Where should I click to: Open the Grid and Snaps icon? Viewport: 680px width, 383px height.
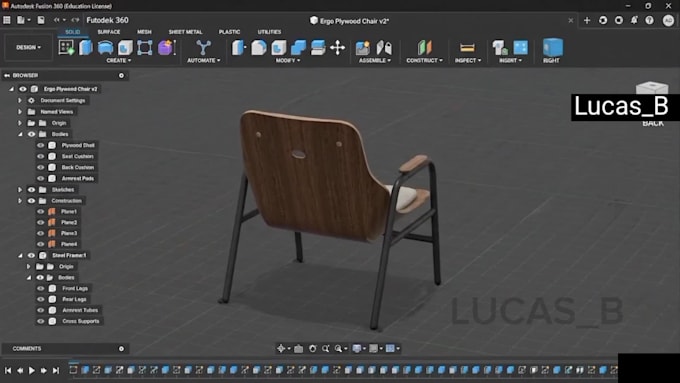click(373, 348)
